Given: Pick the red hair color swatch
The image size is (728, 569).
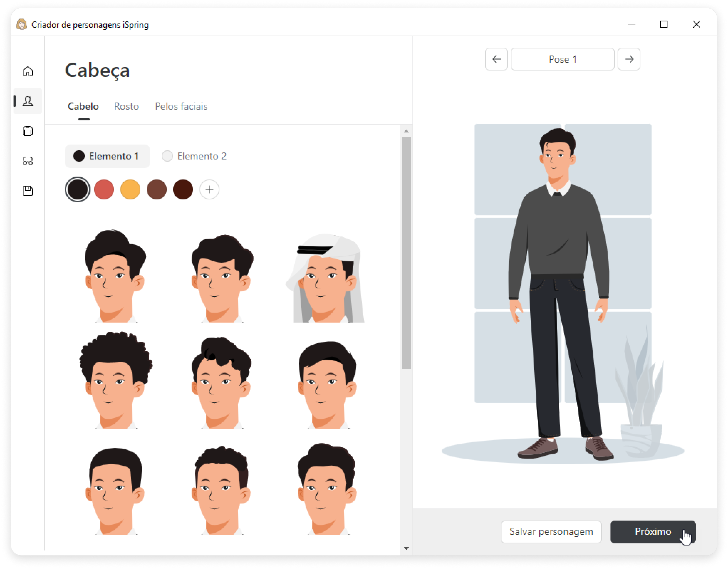Looking at the screenshot, I should tap(104, 189).
